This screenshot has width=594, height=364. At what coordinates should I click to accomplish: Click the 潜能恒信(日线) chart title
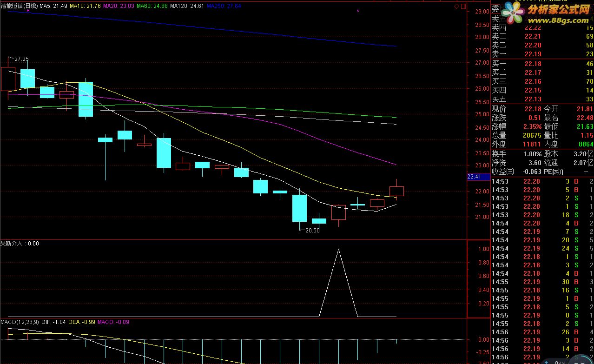pos(19,6)
